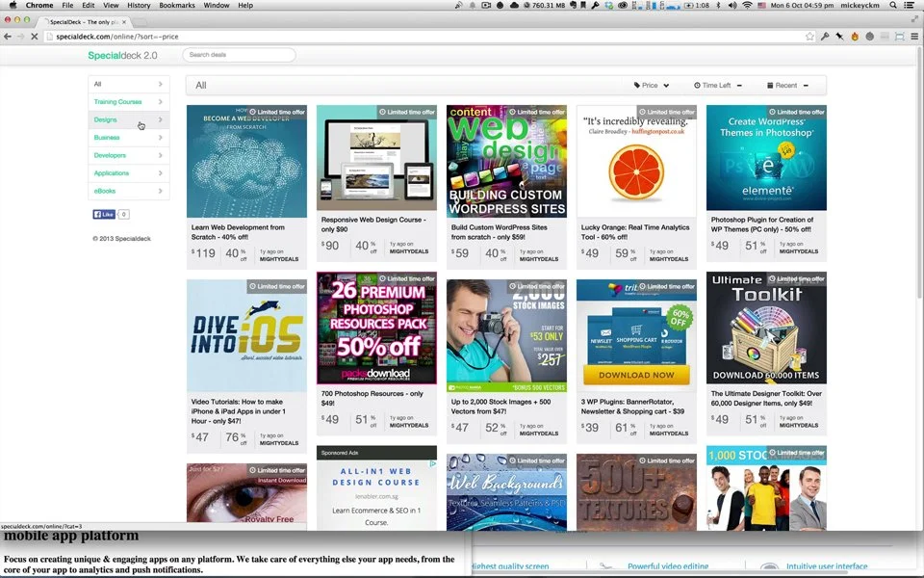Stop page loading with the X button

[35, 37]
